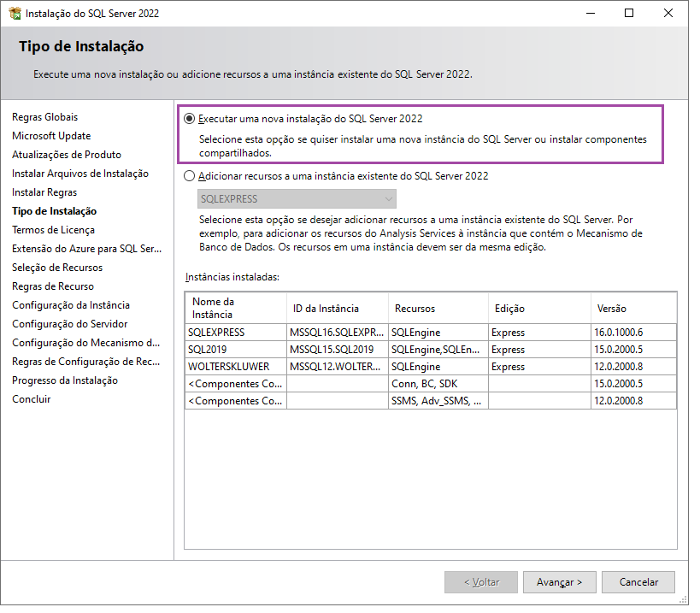Select Extensão do Azure para SQL step

(x=86, y=249)
